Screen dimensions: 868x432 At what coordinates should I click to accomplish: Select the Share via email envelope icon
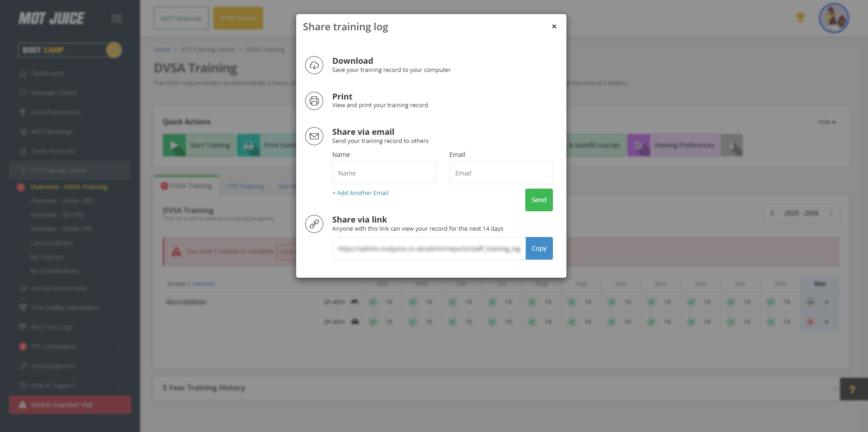coord(314,136)
